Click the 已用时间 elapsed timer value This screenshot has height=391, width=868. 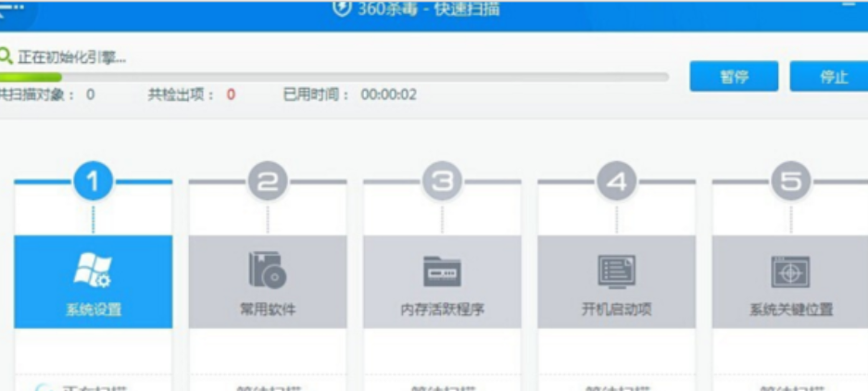point(388,95)
